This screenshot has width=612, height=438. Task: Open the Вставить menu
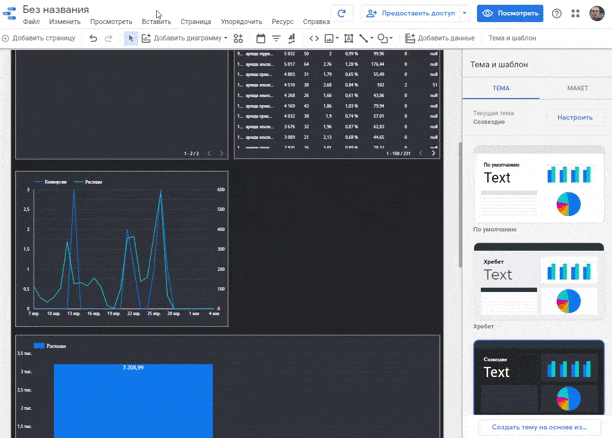point(156,22)
